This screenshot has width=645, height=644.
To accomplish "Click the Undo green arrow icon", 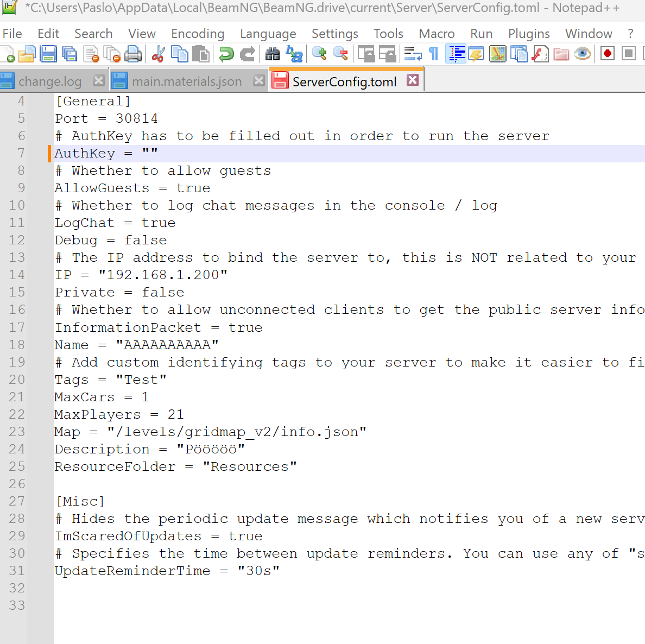I will pos(226,54).
